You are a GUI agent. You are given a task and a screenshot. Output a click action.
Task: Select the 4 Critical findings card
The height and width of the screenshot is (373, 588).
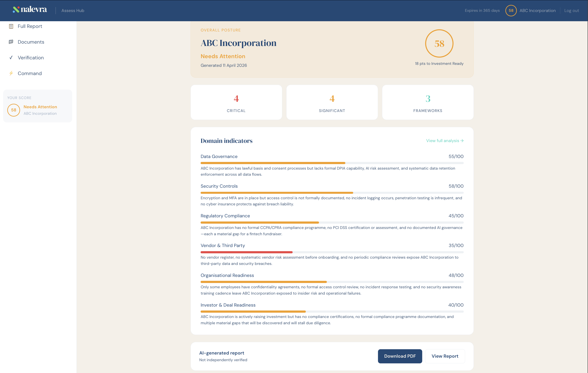click(x=236, y=102)
